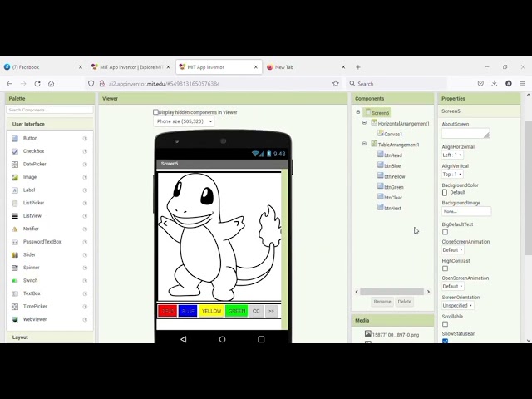Open the BackgroundColor Default swatch
The width and height of the screenshot is (532, 399).
pyautogui.click(x=445, y=192)
